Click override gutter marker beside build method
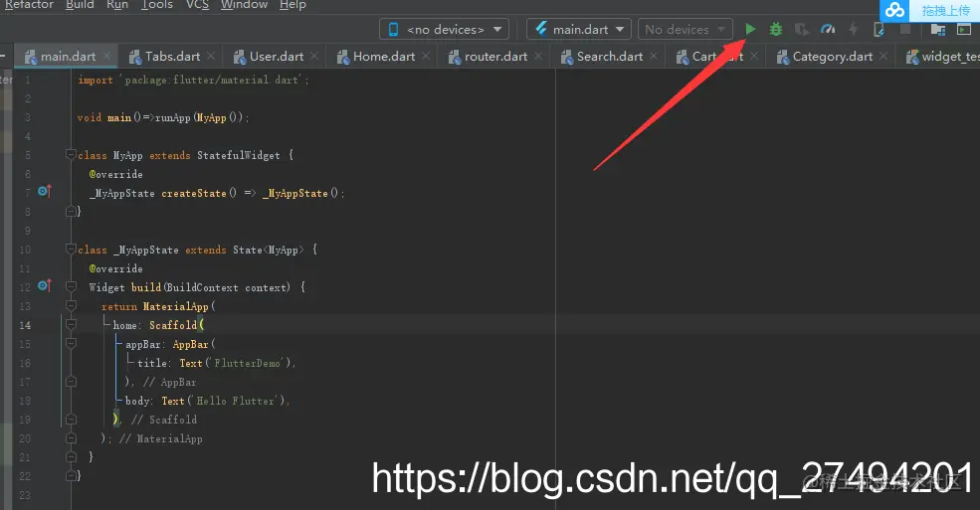 (45, 285)
